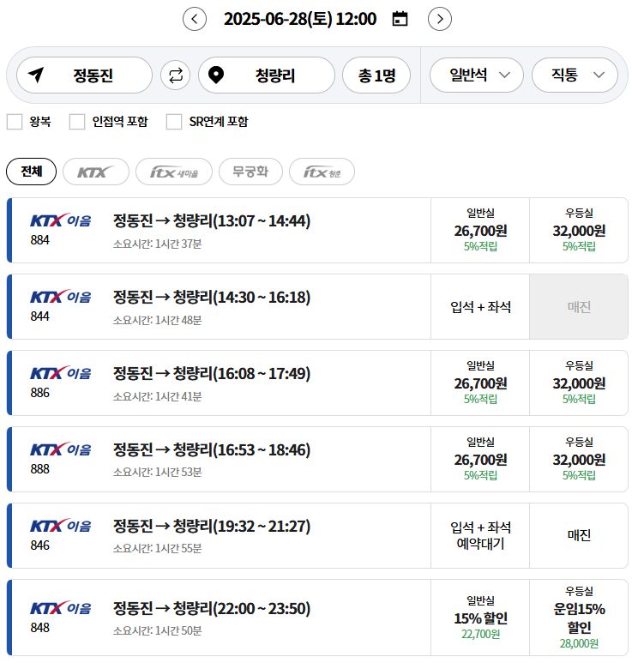Screen dimensions: 644x669
Task: Check the 인접역 포함 option
Action: pos(78,124)
